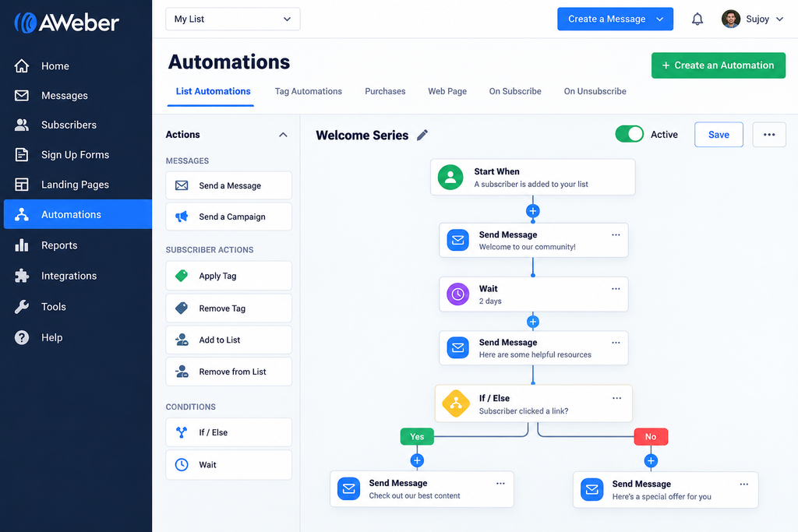Choose the Apply Tag action

228,276
